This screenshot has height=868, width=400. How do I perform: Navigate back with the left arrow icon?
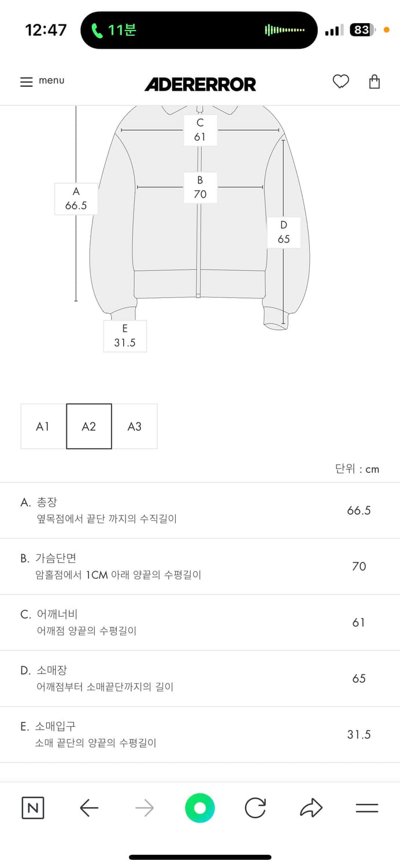coord(88,808)
